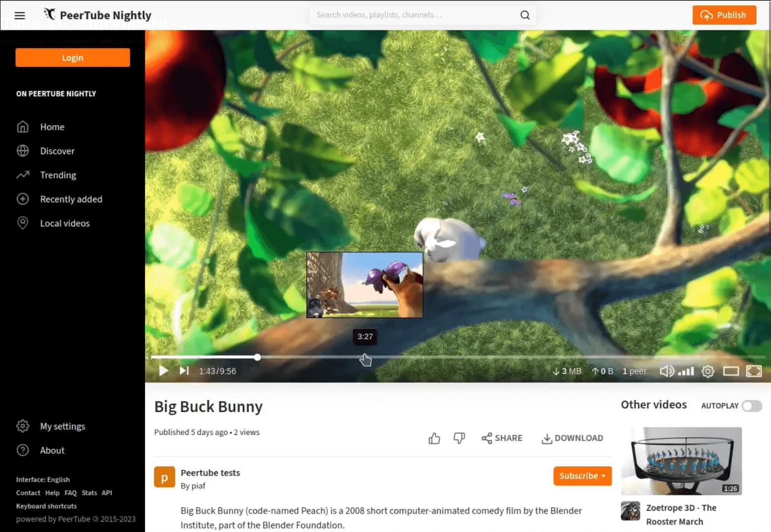This screenshot has width=771, height=532.
Task: Click the Recently added sidebar icon
Action: click(x=23, y=199)
